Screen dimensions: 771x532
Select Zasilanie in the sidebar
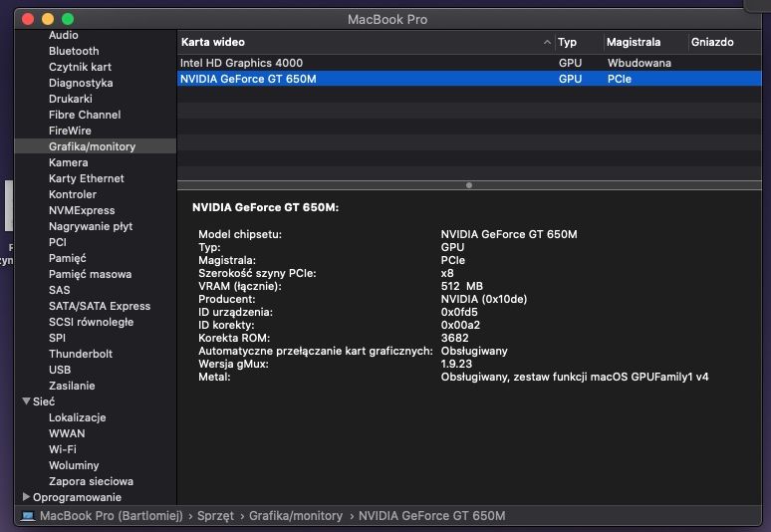pyautogui.click(x=72, y=386)
